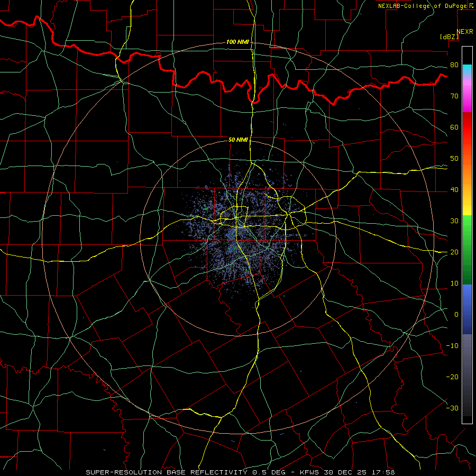The image size is (476, 476).
Task: Click the 20 value on dBZ scale
Action: tap(454, 252)
